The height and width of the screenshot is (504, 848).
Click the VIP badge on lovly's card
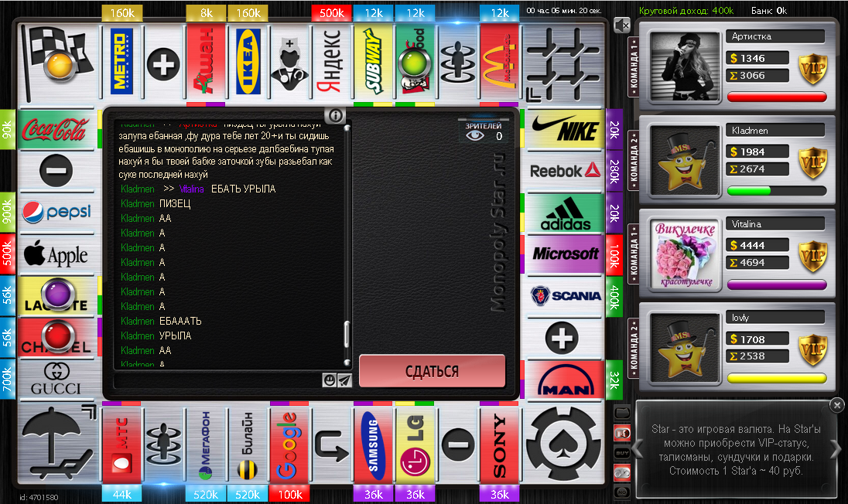813,349
